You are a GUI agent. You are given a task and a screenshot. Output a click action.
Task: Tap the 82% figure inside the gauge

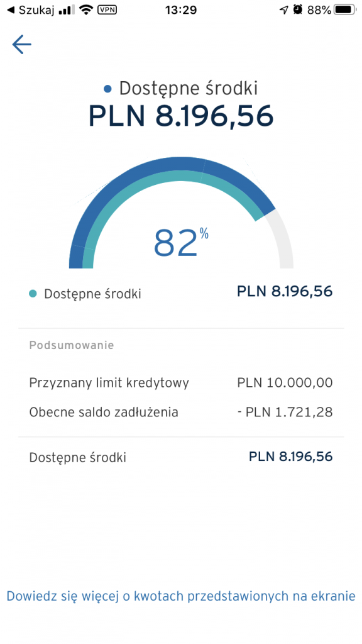click(x=181, y=242)
